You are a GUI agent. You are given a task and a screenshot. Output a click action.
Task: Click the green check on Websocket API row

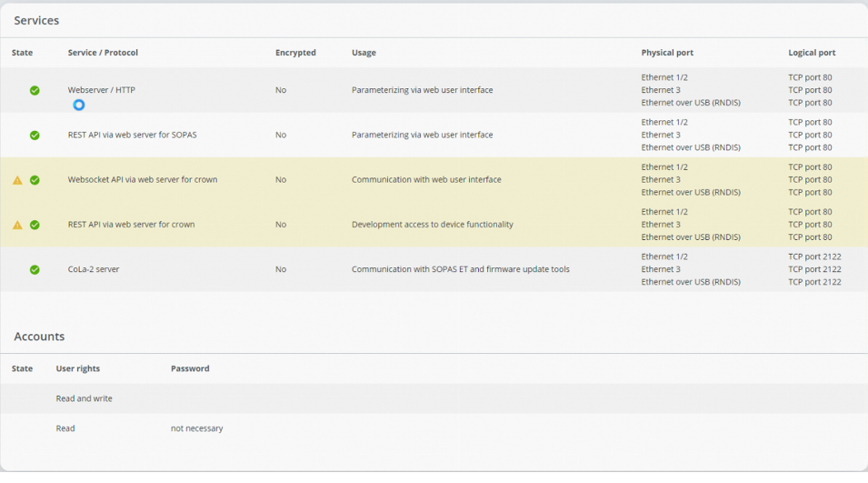[x=35, y=180]
